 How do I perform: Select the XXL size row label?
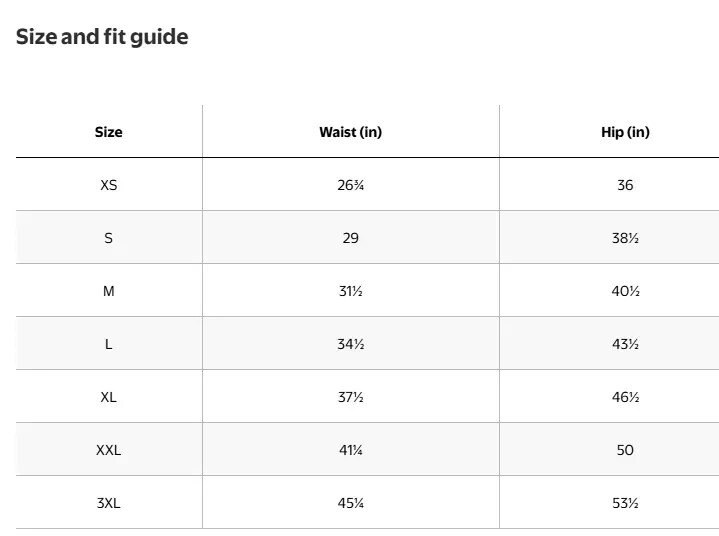109,450
